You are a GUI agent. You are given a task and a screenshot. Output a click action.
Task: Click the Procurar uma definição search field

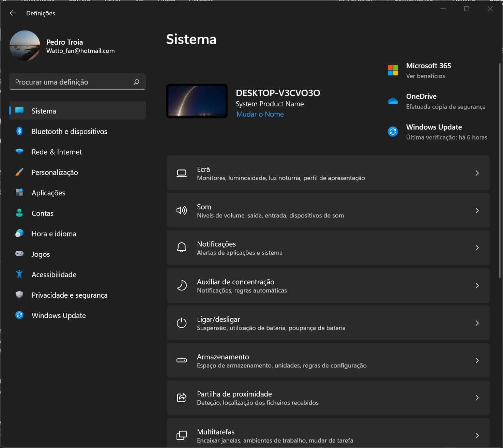coord(78,82)
